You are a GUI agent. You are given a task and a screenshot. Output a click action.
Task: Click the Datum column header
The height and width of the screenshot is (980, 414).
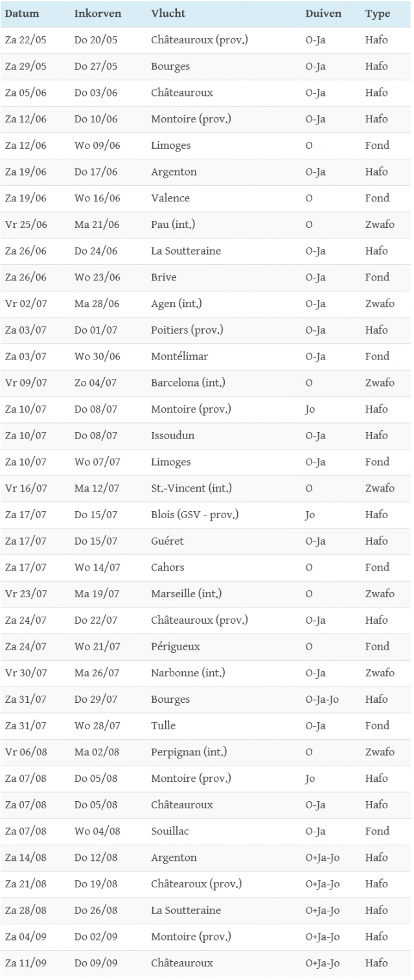point(22,14)
